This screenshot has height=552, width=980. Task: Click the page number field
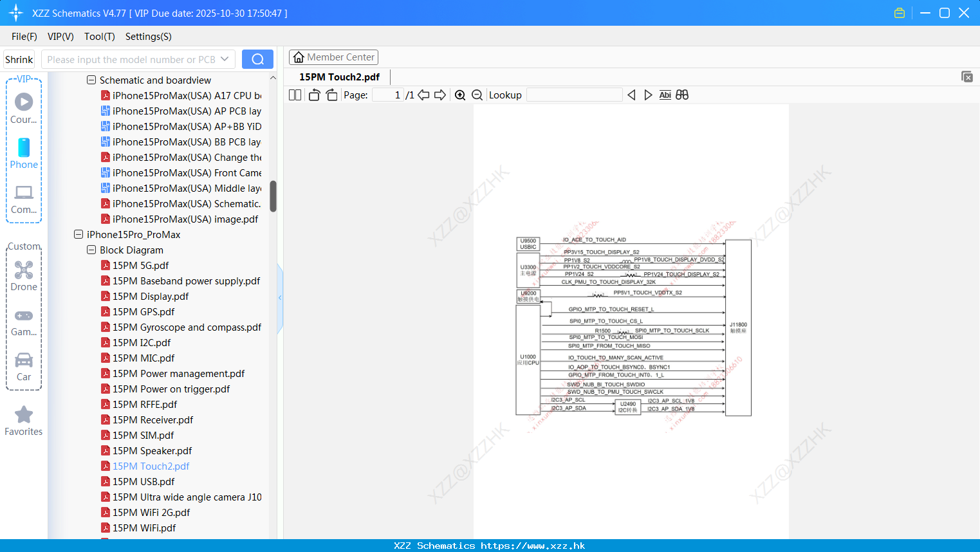tap(387, 95)
